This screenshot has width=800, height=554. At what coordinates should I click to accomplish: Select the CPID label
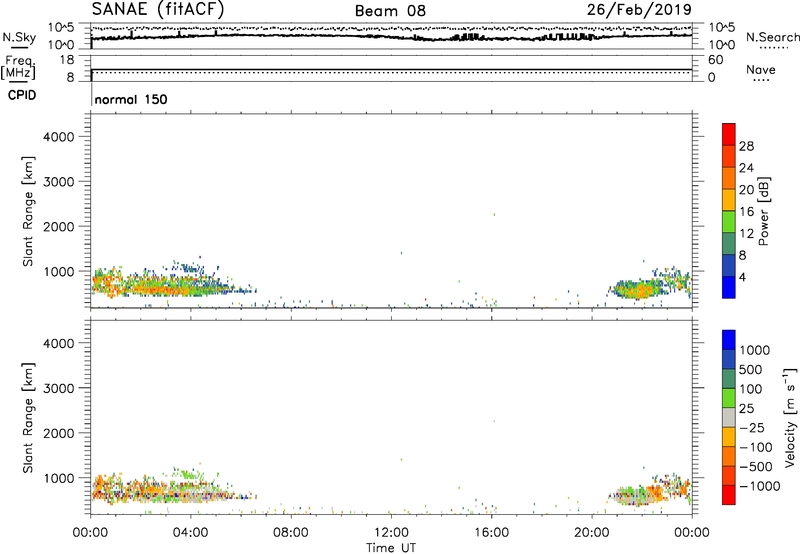click(22, 95)
